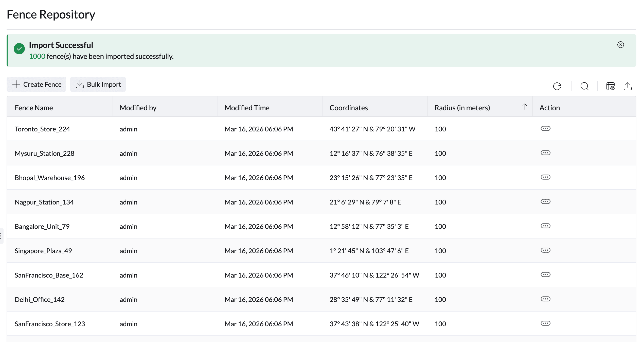Click Bulk Import button
Image resolution: width=644 pixels, height=342 pixels.
[98, 84]
